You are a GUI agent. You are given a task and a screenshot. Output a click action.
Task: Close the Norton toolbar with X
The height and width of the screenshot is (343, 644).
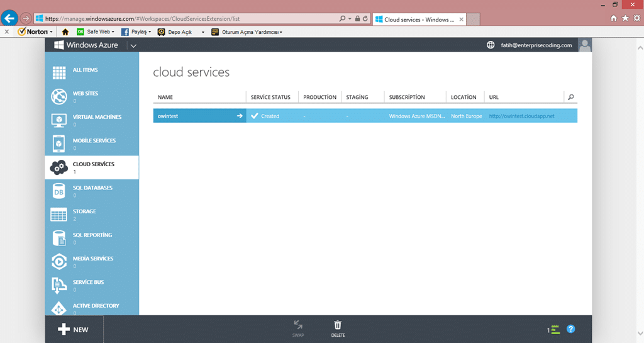(x=7, y=31)
